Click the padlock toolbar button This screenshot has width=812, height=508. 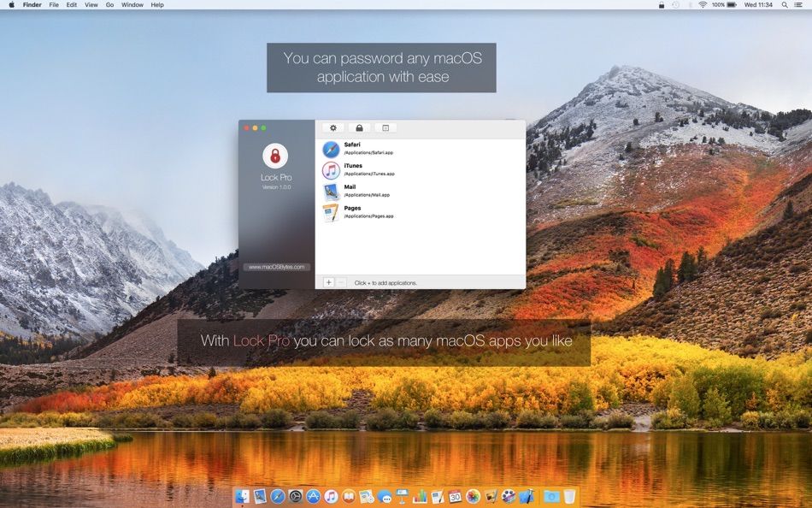click(359, 128)
